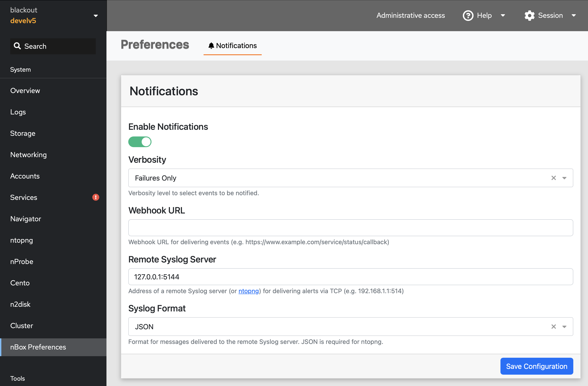Image resolution: width=588 pixels, height=386 pixels.
Task: Click the bell Notifications icon
Action: pos(211,45)
